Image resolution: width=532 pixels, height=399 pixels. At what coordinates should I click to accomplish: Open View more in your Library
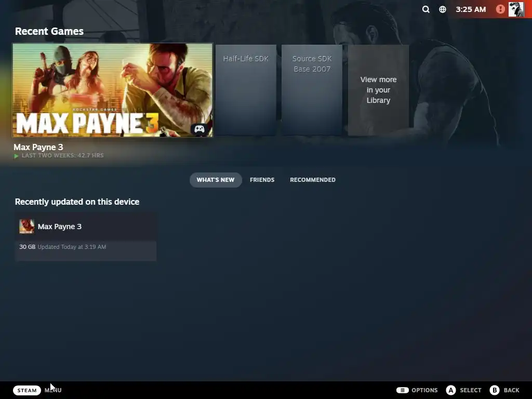coord(378,90)
